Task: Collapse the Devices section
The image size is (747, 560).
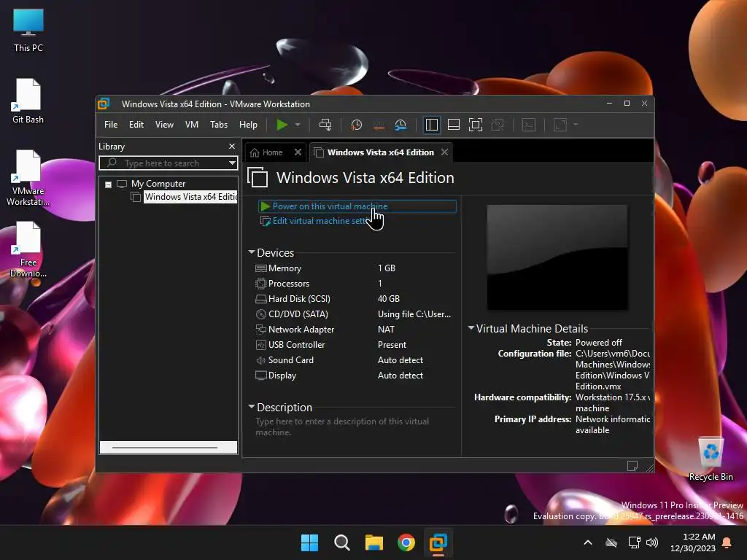Action: tap(252, 252)
